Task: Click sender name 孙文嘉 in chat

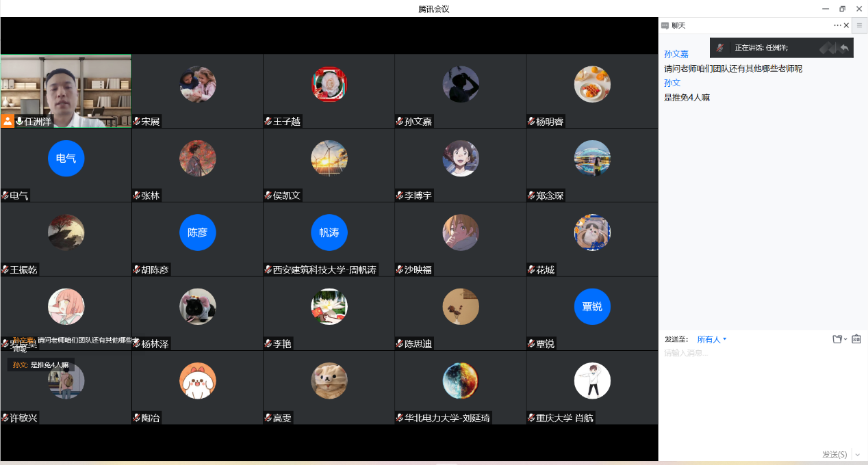Action: pyautogui.click(x=676, y=54)
